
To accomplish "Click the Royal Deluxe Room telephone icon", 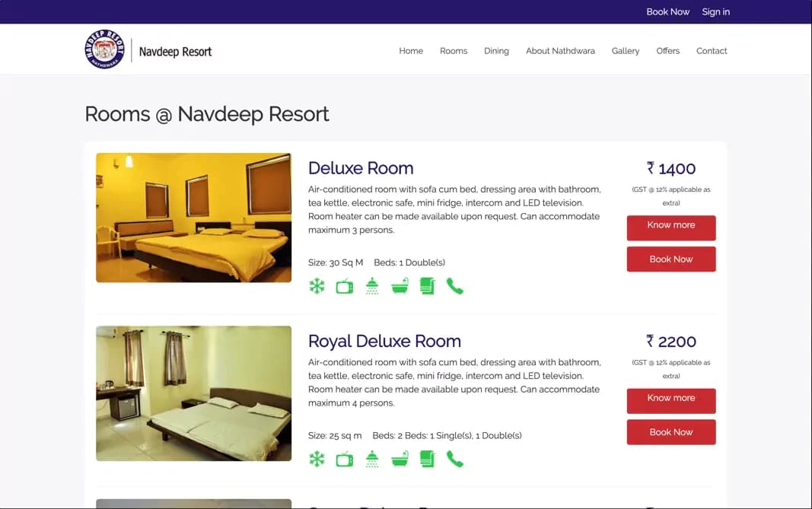I will (x=454, y=459).
